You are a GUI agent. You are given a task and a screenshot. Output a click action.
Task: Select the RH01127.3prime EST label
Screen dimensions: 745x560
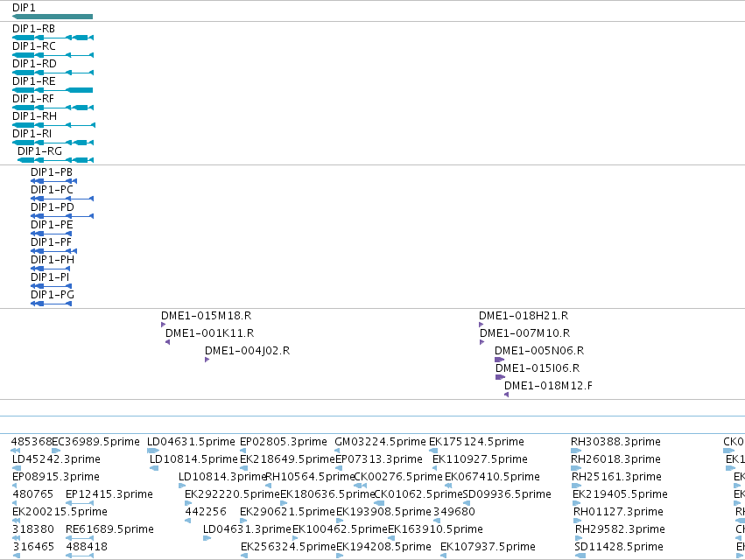pos(618,512)
